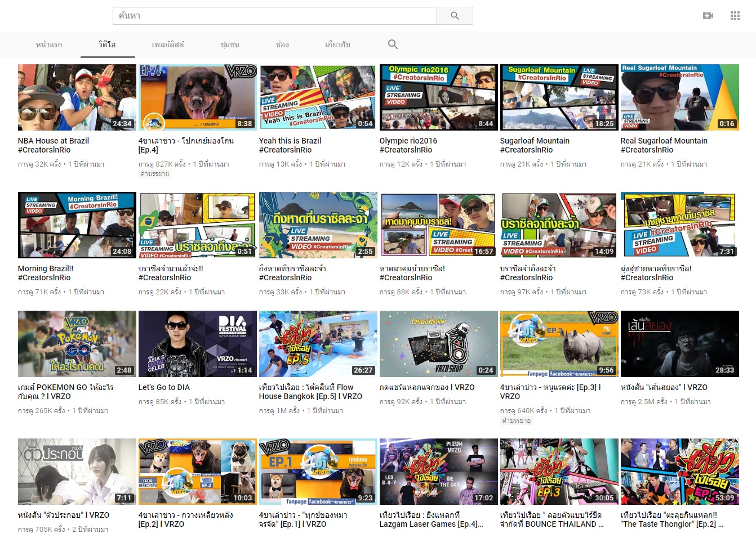
Task: Click the BOUNCE THAILAND video title
Action: point(552,519)
